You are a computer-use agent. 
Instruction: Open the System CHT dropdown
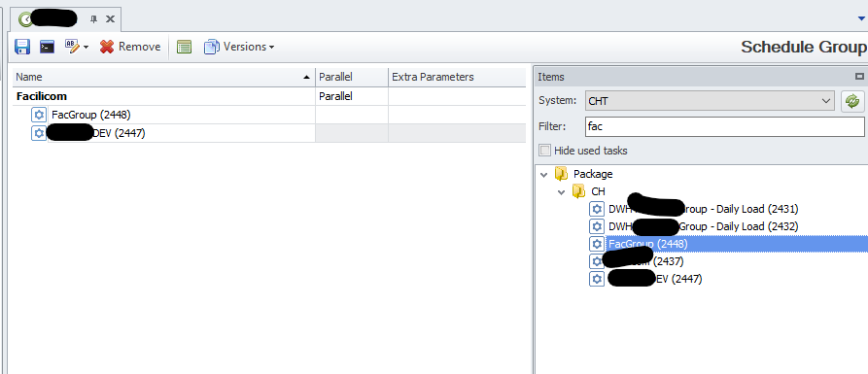pos(710,101)
